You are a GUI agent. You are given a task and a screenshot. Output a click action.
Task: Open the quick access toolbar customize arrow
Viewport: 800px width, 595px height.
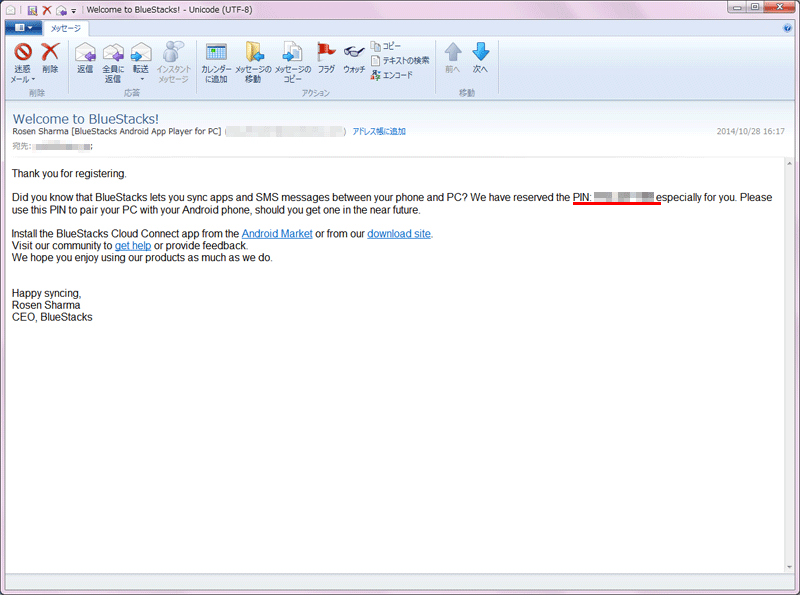(x=73, y=10)
